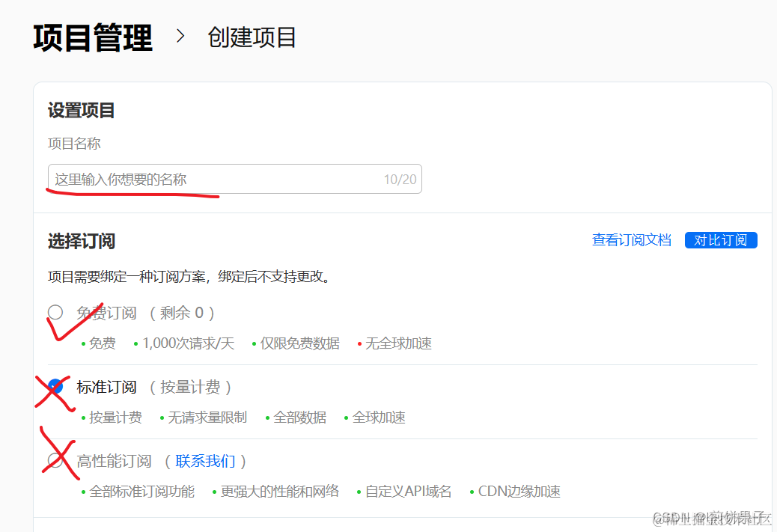Click the 绑定后不支持更改 description text
The height and width of the screenshot is (532, 777).
pyautogui.click(x=274, y=276)
